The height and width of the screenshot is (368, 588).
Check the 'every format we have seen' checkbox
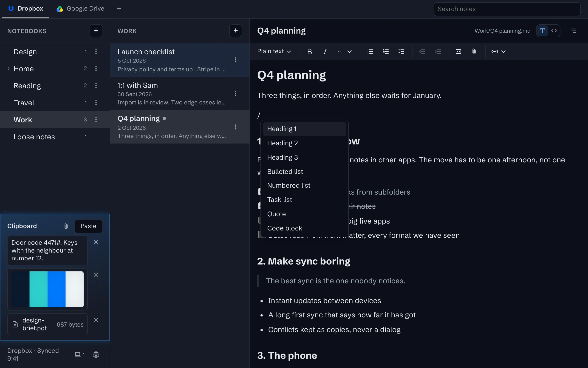coord(261,235)
